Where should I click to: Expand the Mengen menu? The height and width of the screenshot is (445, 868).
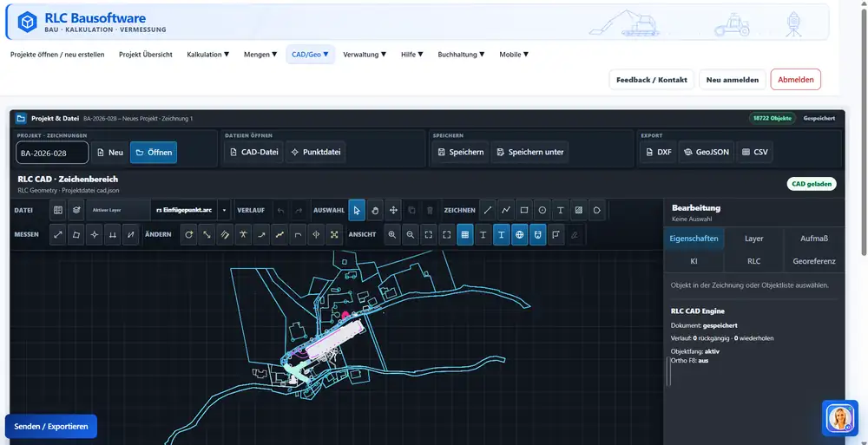pos(260,55)
